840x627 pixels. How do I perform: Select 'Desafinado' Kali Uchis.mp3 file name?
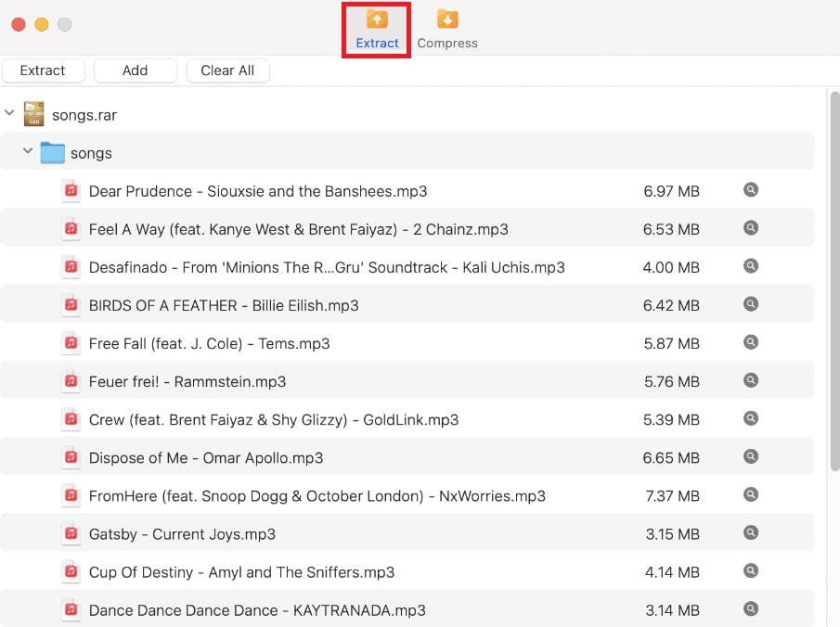coord(327,267)
